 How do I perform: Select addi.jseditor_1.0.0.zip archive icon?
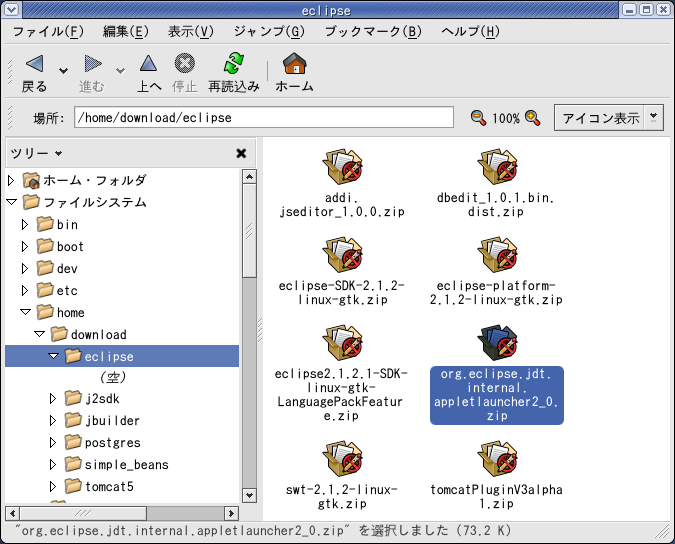[343, 167]
